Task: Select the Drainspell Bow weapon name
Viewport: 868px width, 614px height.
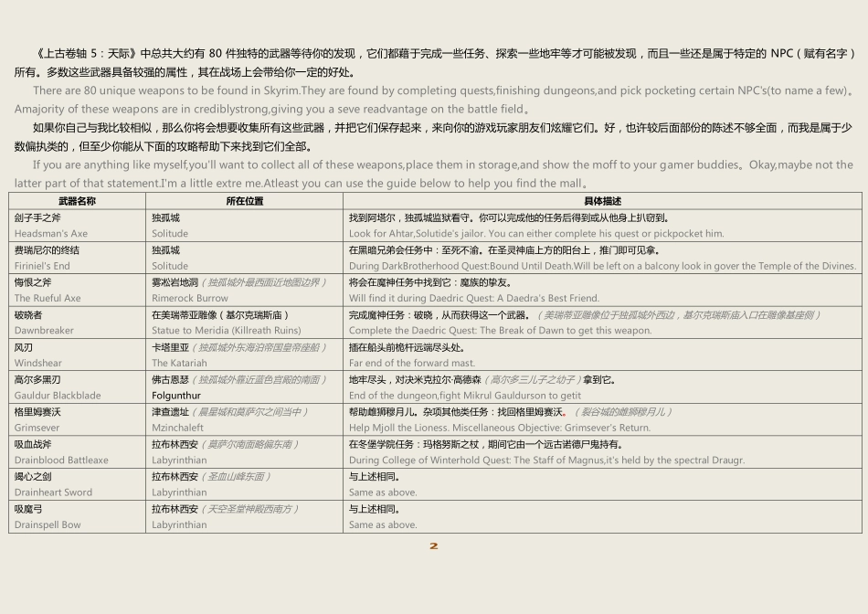Action: tap(48, 524)
